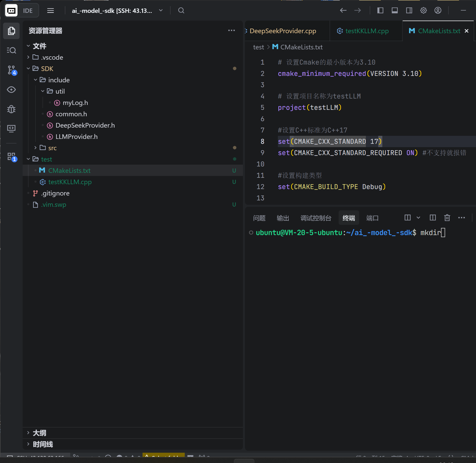
Task: Open DeepSeekProvider.h in the file tree
Action: (133, 125)
